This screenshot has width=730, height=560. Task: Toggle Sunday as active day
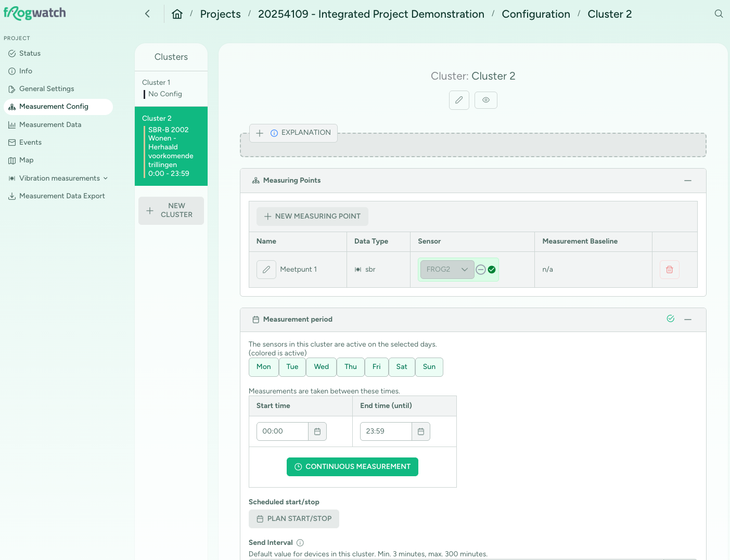[429, 367]
